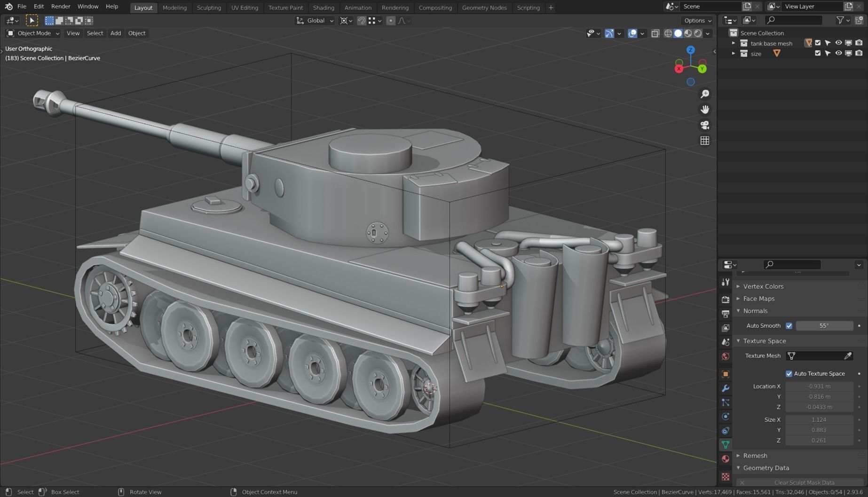868x497 pixels.
Task: Disable render camera for size collection
Action: (859, 53)
